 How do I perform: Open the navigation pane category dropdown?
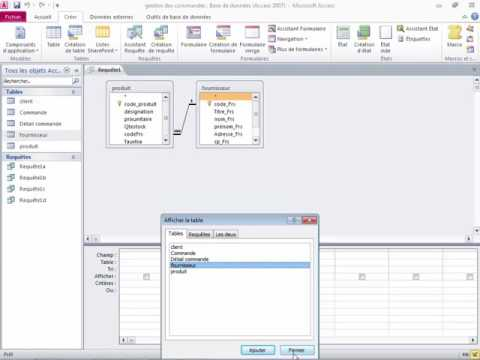(x=67, y=70)
